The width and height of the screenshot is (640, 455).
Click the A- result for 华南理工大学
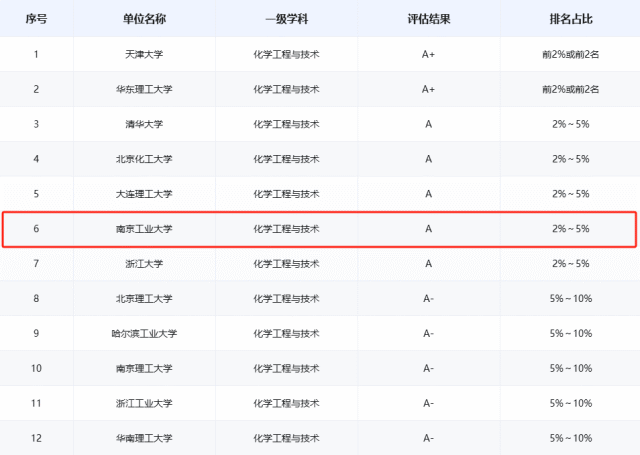coord(428,438)
